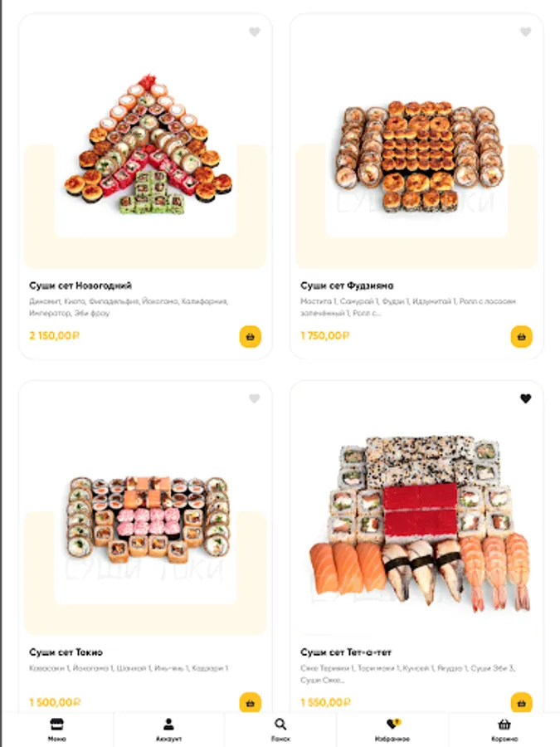
Task: Open the Поиск search tab
Action: 280,730
